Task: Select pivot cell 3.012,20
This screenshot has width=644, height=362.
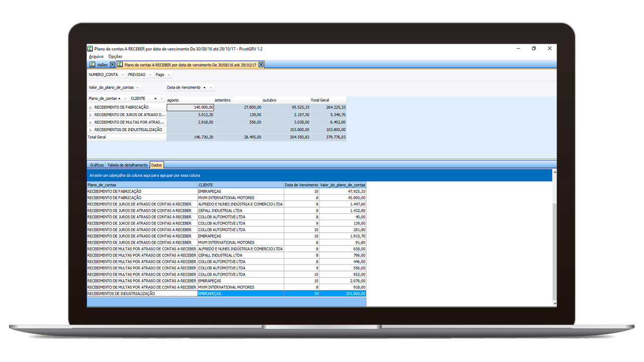Action: pos(190,115)
